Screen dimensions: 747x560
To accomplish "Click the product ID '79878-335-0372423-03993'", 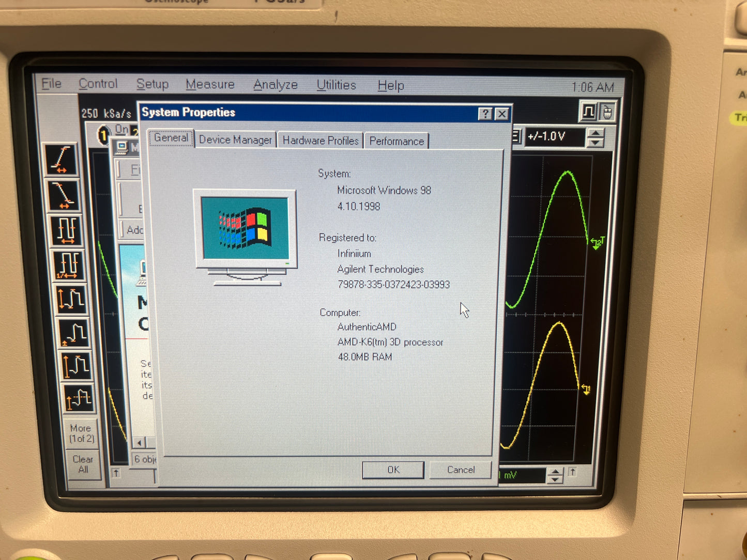I will point(394,285).
